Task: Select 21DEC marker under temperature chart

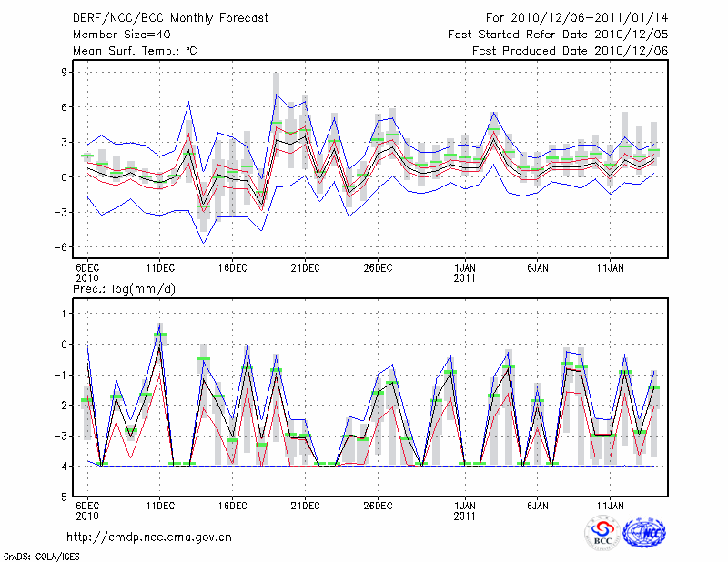Action: click(x=305, y=267)
